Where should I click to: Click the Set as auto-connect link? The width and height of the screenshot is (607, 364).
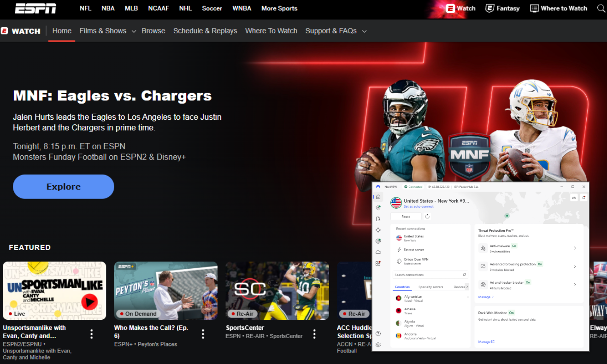pos(418,206)
